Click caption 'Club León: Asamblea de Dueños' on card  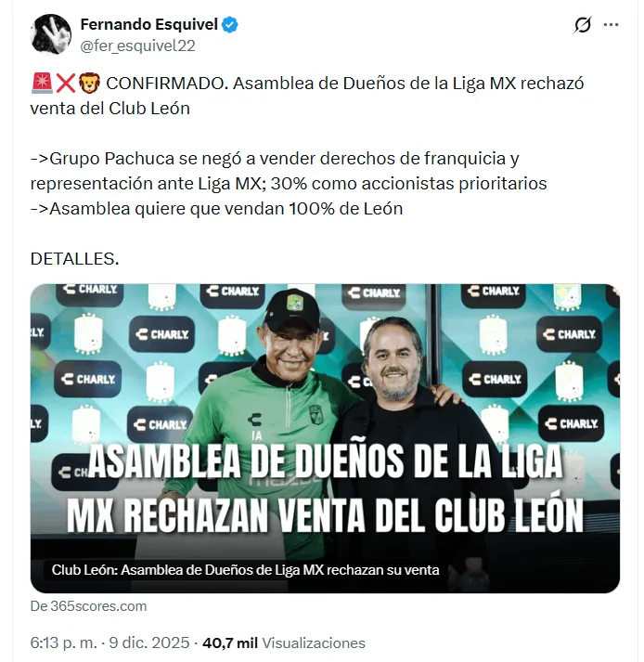pyautogui.click(x=245, y=570)
